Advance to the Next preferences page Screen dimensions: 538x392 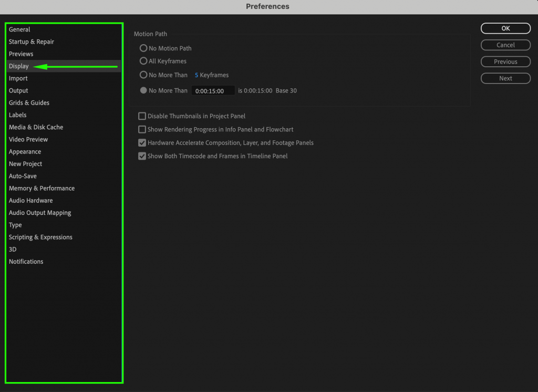tap(505, 78)
